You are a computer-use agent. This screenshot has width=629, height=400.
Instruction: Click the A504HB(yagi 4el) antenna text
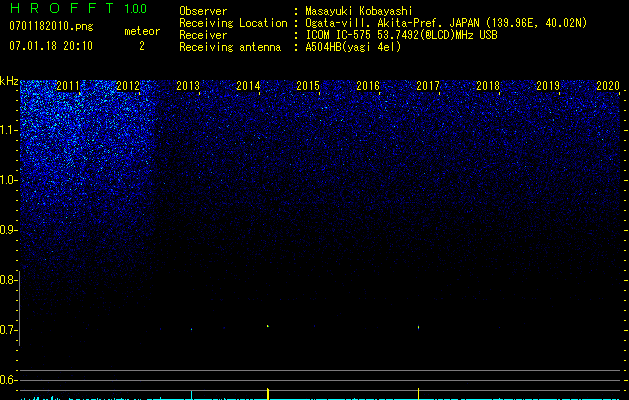coord(353,47)
